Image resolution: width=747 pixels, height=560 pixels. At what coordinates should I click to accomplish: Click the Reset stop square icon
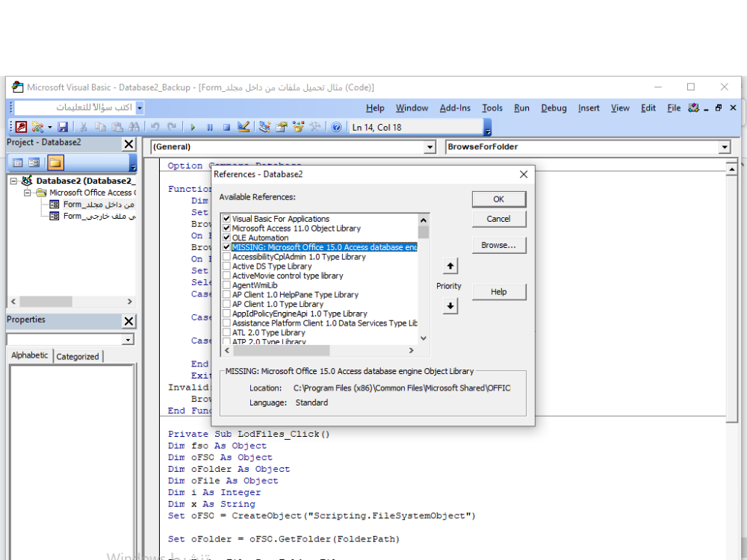(x=226, y=127)
